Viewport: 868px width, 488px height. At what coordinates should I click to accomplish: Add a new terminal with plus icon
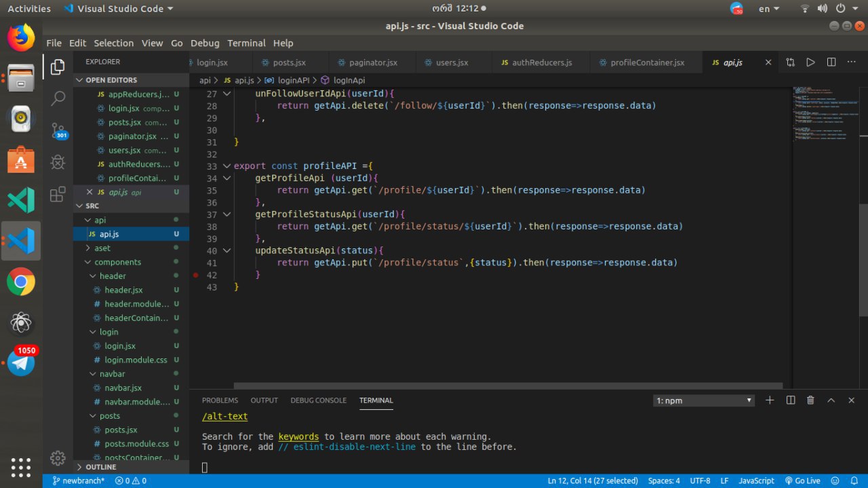click(x=770, y=400)
